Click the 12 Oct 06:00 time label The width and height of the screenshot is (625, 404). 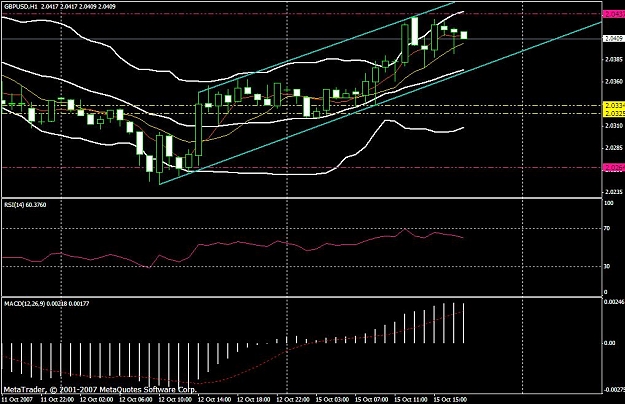pyautogui.click(x=136, y=399)
